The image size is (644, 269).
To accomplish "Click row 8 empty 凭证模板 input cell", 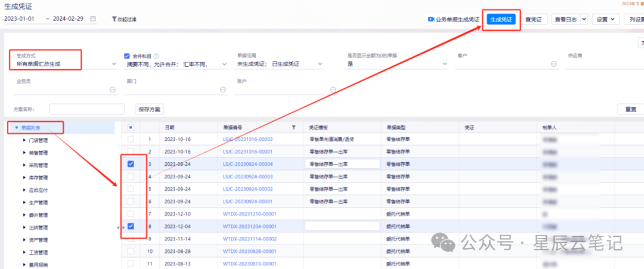I will tap(342, 226).
